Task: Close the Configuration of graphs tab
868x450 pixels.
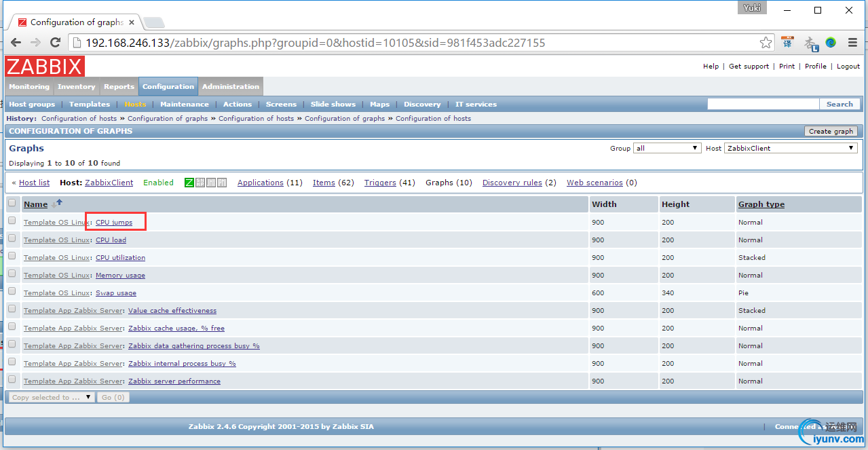Action: click(x=131, y=22)
